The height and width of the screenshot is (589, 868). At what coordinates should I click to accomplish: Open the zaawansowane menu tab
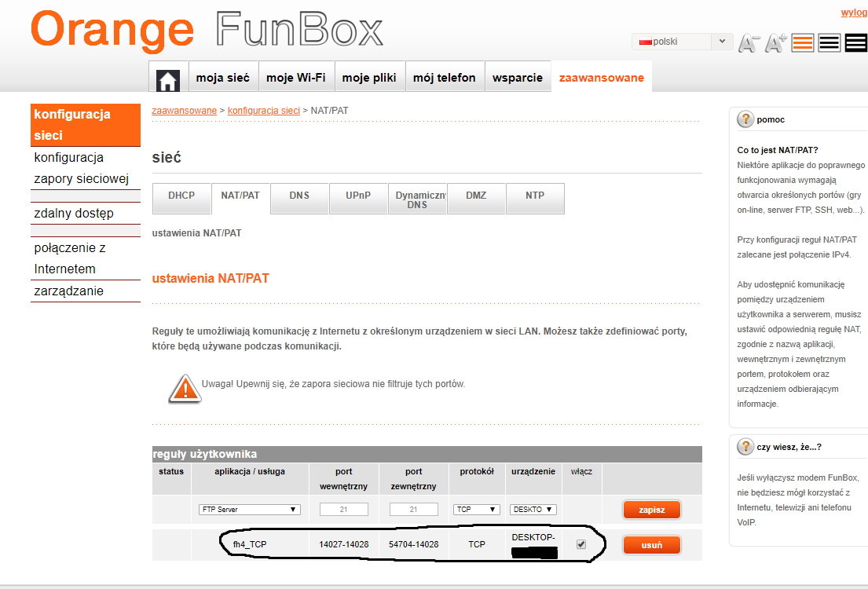[602, 78]
